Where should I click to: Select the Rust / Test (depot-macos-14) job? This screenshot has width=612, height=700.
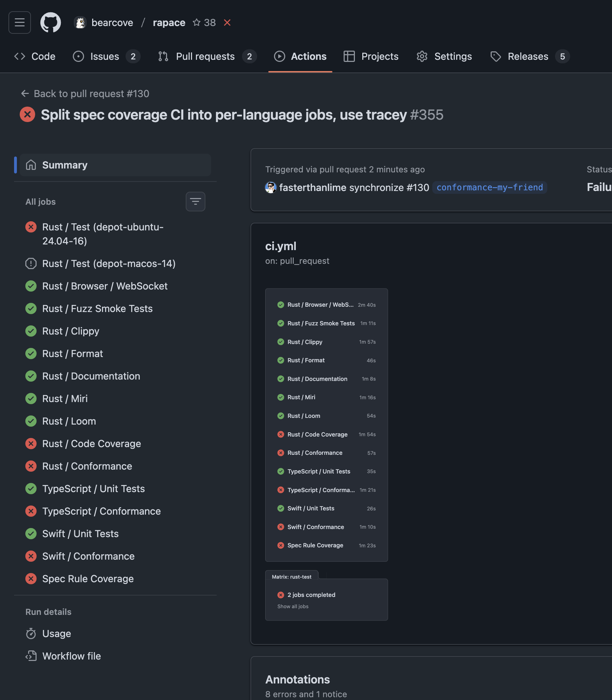109,263
